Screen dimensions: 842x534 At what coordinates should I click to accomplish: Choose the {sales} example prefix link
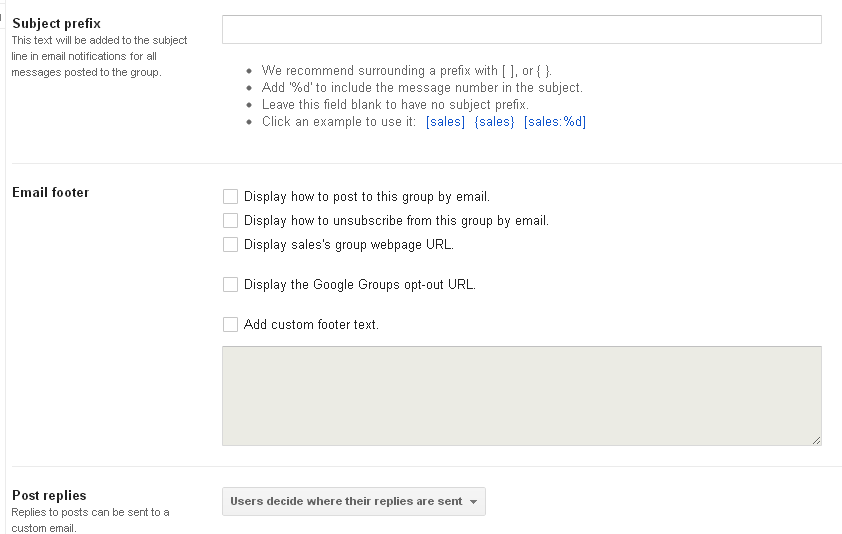(494, 122)
